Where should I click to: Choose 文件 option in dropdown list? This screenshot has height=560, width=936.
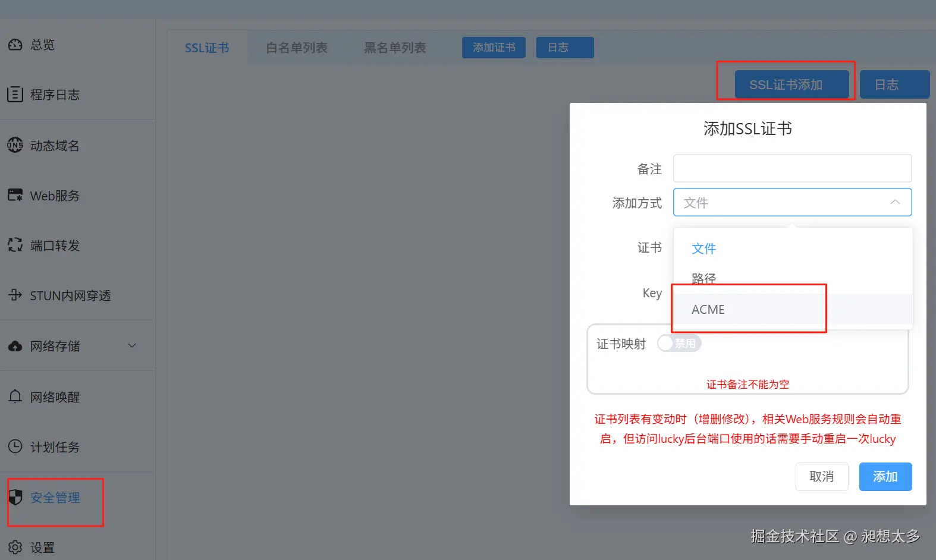tap(793, 248)
